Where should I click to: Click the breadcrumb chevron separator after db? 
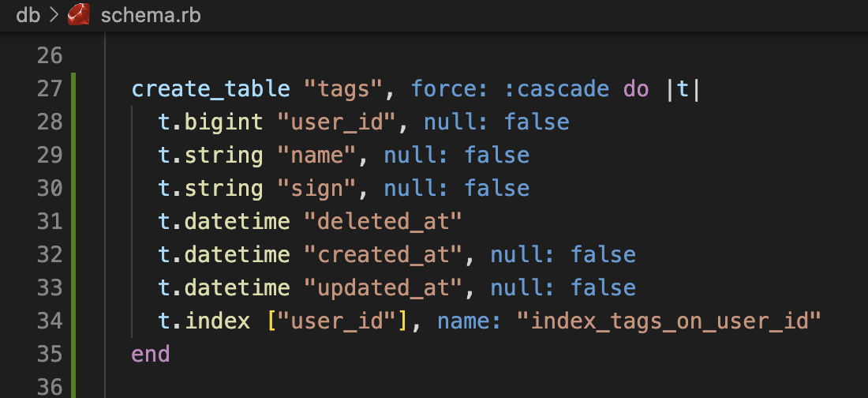coord(54,15)
